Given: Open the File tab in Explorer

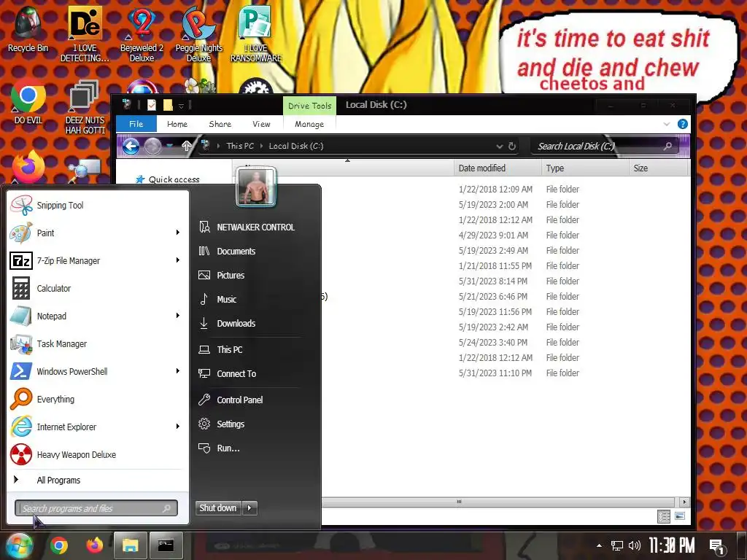Looking at the screenshot, I should click(136, 124).
